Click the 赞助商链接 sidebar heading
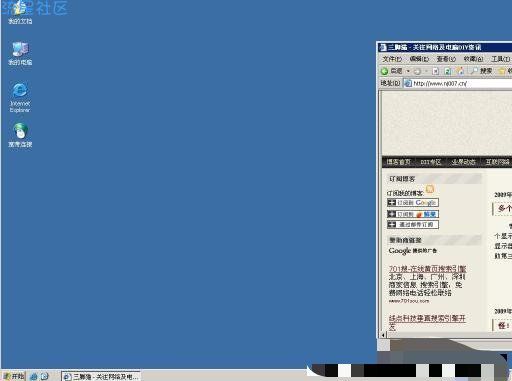Viewport: 512px width, 381px height. [x=405, y=240]
